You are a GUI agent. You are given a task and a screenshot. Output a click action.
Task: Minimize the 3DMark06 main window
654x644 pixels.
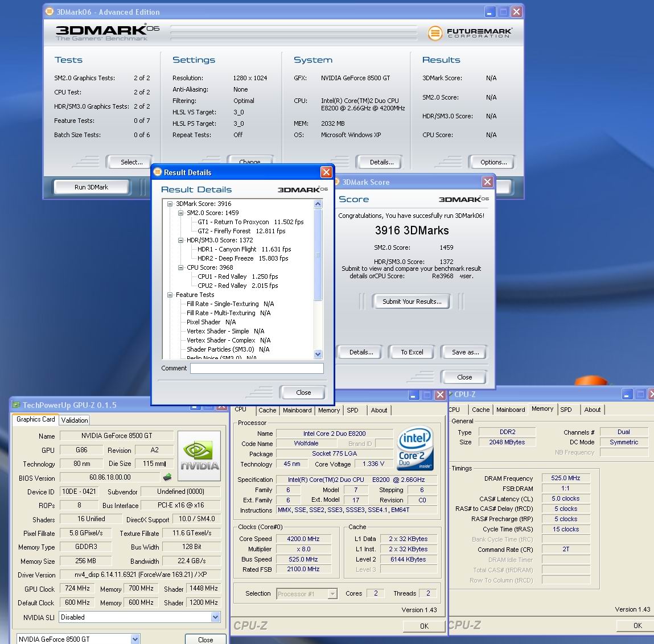click(490, 12)
